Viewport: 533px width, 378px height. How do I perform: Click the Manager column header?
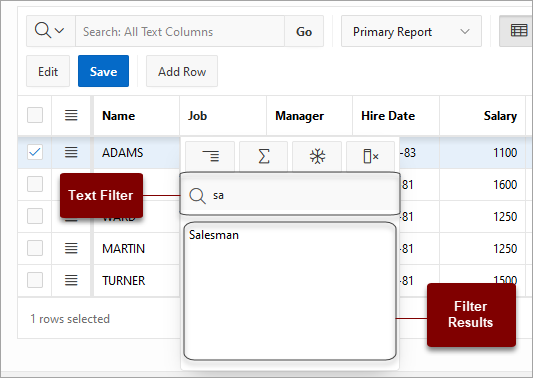tap(309, 116)
